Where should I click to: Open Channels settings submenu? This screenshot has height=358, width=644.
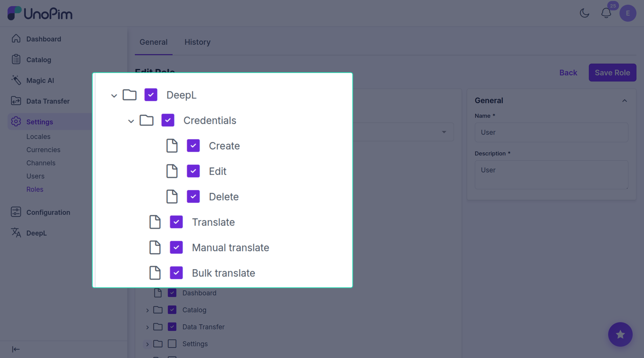pos(41,163)
